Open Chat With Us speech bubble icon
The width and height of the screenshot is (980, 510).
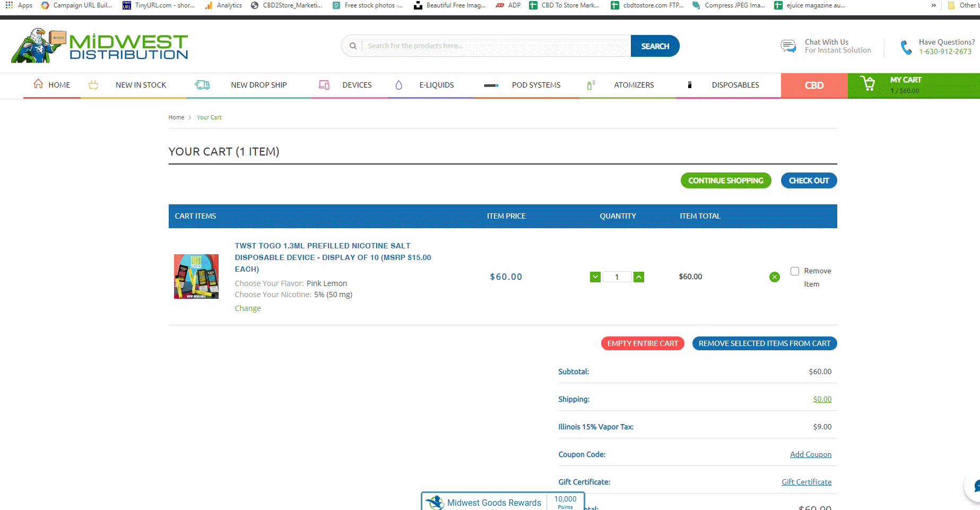tap(788, 46)
